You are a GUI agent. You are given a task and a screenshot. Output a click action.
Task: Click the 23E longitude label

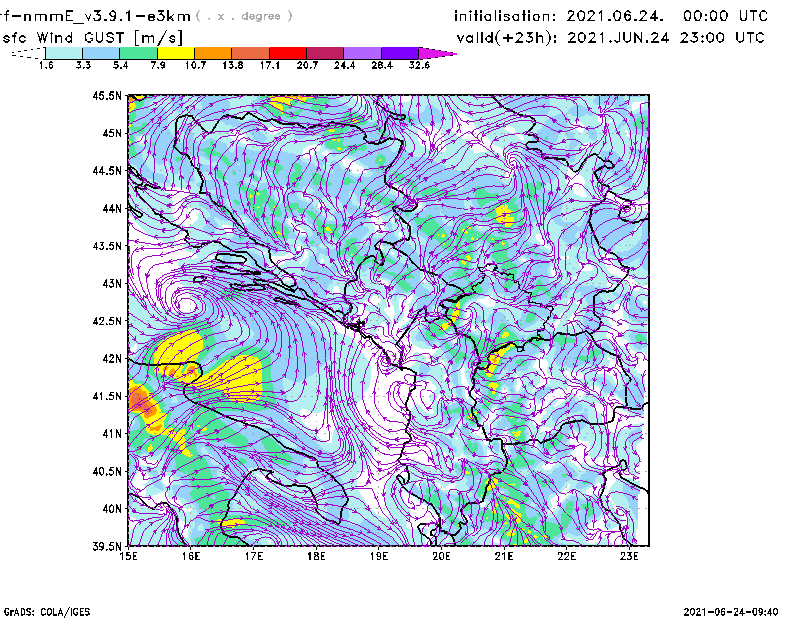629,556
